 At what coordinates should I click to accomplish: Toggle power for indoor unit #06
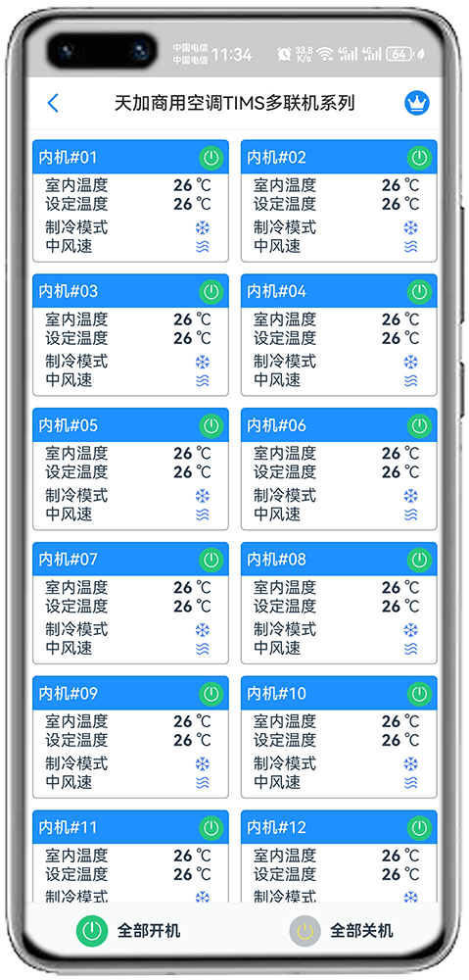[420, 425]
